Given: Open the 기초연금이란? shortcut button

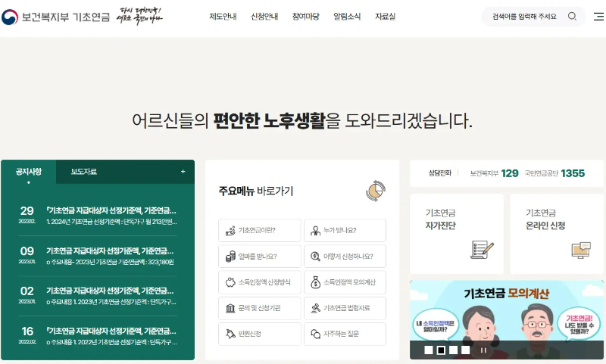Looking at the screenshot, I should click(260, 231).
